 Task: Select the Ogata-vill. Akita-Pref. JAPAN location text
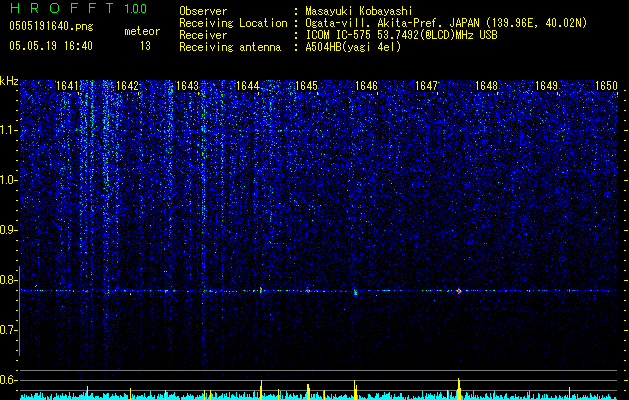click(448, 23)
